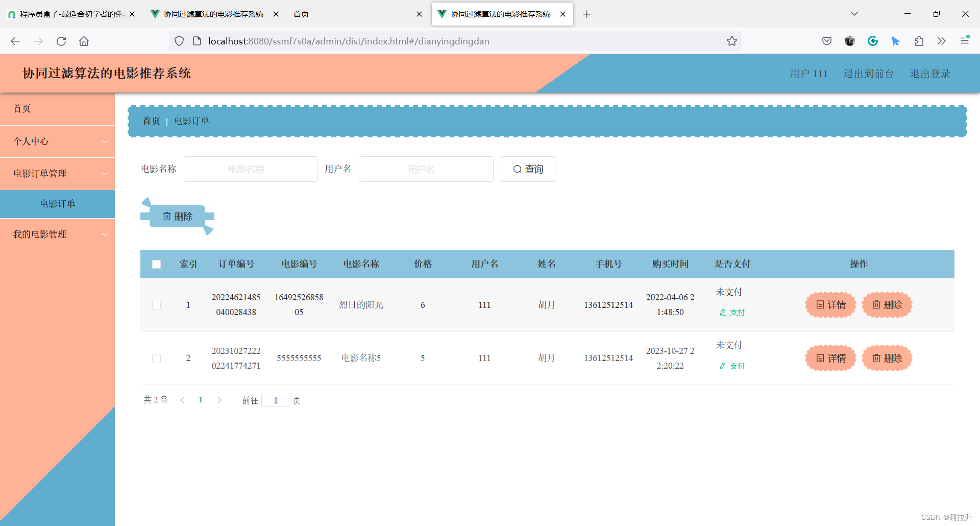Collapse 电影订单管理 sidebar menu
This screenshot has width=980, height=526.
[x=57, y=174]
